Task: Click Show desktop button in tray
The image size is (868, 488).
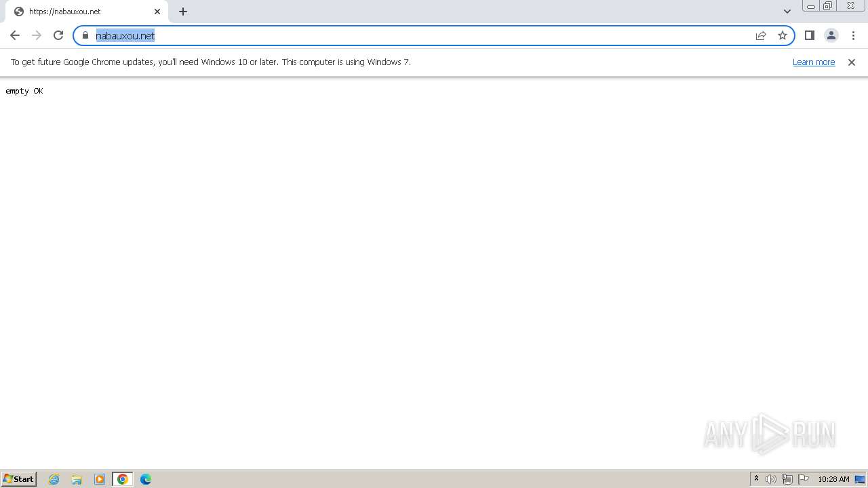Action: pyautogui.click(x=861, y=479)
